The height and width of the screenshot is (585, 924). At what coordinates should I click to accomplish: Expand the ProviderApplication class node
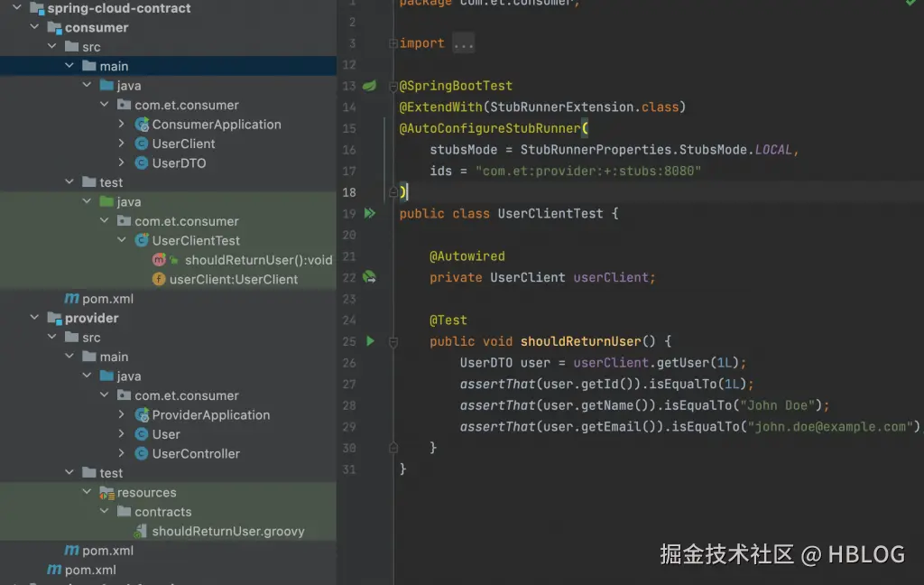(122, 414)
